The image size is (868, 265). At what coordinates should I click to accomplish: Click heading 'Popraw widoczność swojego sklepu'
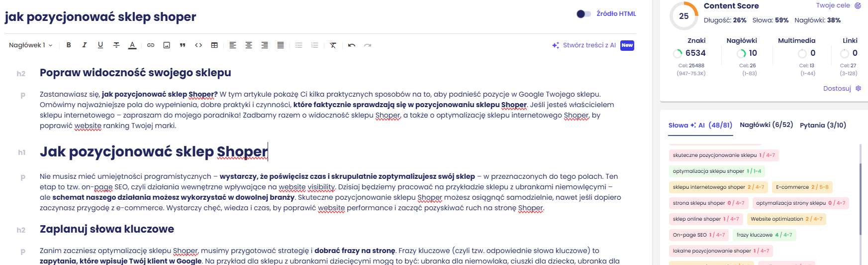(x=135, y=73)
